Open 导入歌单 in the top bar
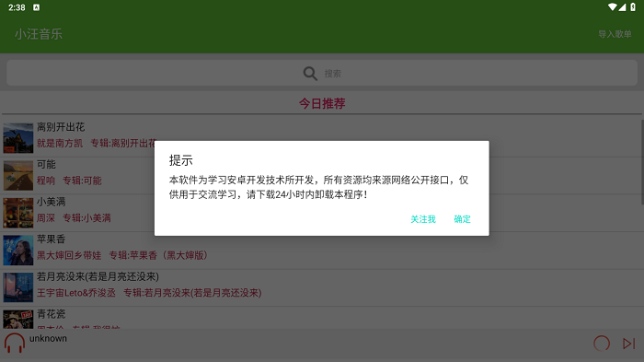This screenshot has height=362, width=644. pyautogui.click(x=615, y=34)
